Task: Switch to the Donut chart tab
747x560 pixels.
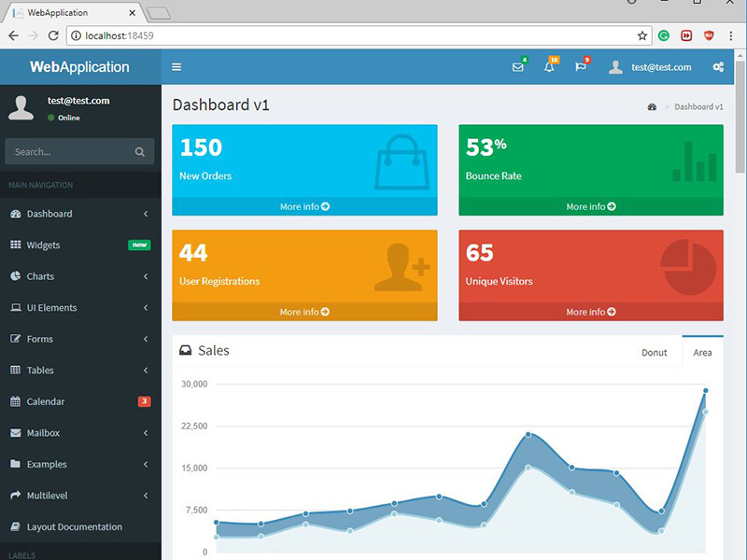Action: click(654, 353)
